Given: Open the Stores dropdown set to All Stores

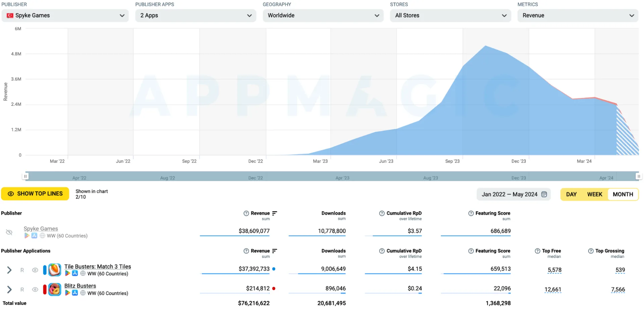Looking at the screenshot, I should 450,15.
